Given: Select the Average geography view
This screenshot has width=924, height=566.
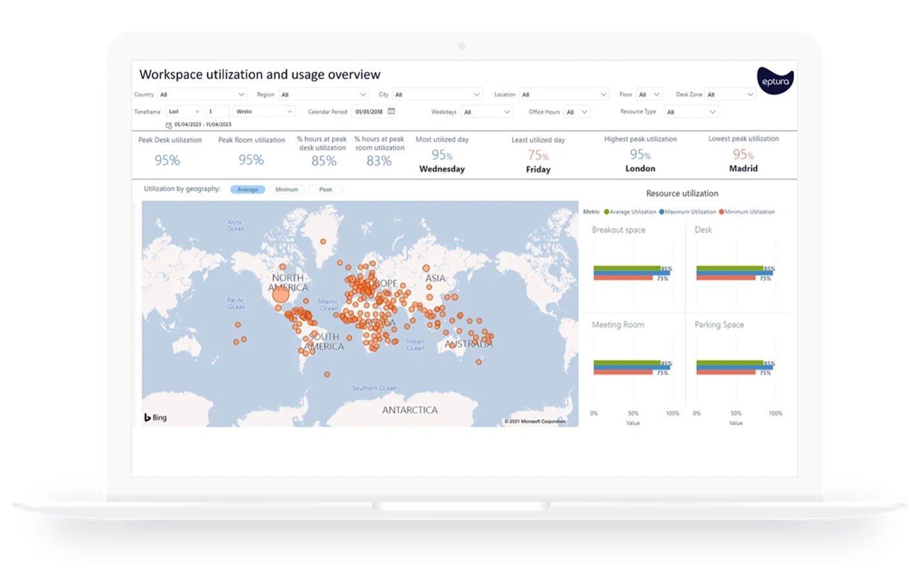Looking at the screenshot, I should point(247,189).
